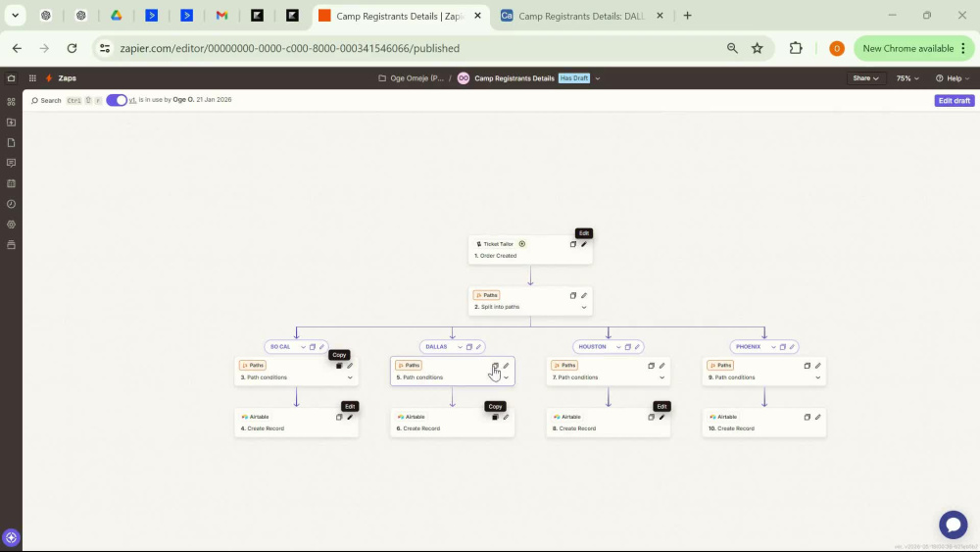This screenshot has width=980, height=552.
Task: Open the comments icon in the sidebar
Action: [x=11, y=163]
